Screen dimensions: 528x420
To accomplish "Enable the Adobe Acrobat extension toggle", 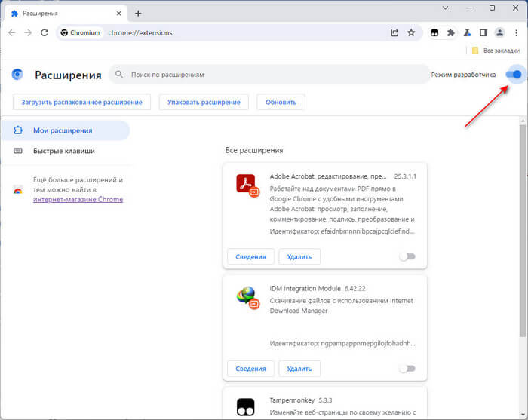I will 407,256.
